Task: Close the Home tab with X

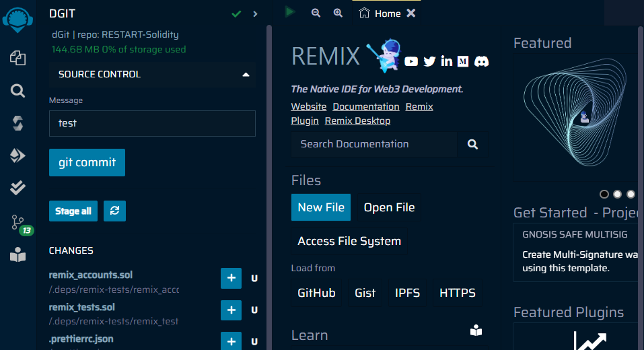Action: tap(410, 13)
